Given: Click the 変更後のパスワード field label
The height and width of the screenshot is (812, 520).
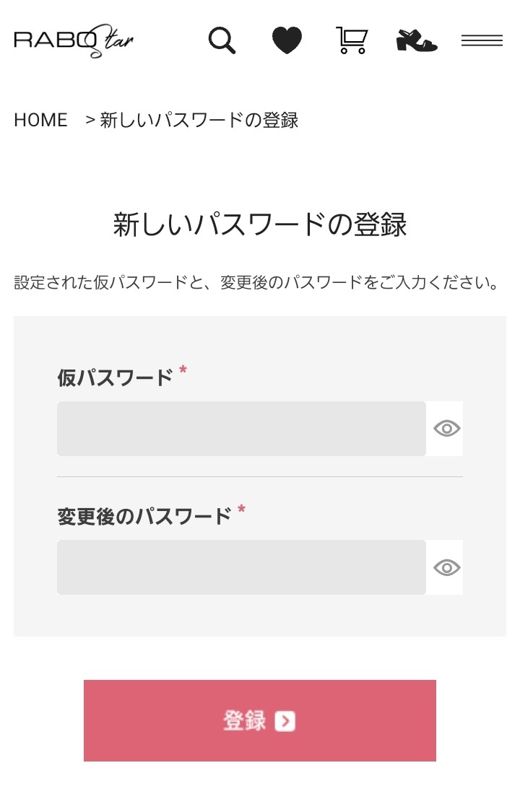Looking at the screenshot, I should pos(144,516).
